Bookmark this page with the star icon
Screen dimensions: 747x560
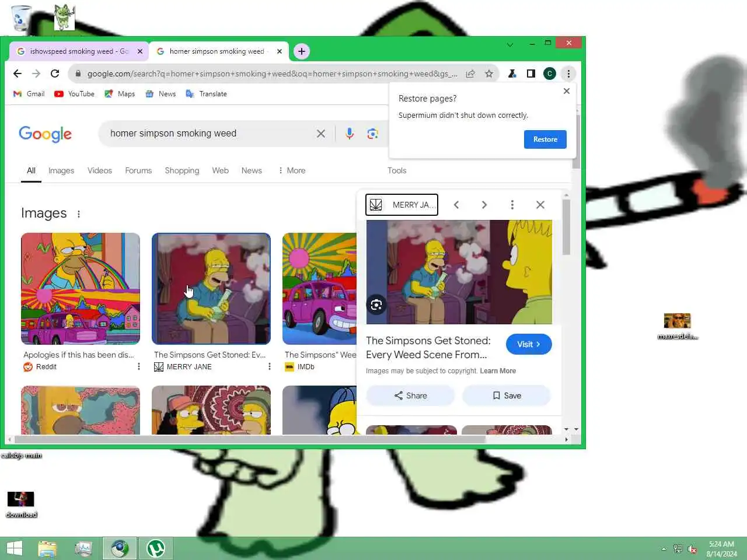coord(489,73)
